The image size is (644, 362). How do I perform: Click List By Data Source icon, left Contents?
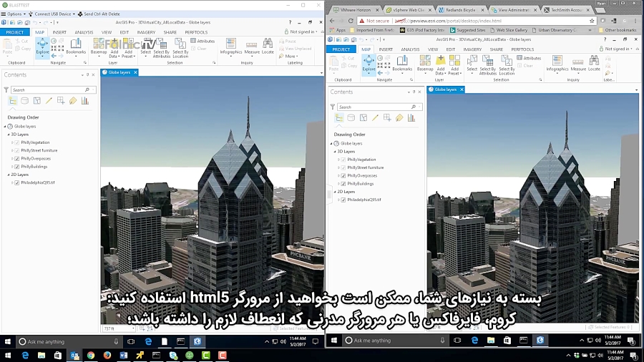point(24,101)
